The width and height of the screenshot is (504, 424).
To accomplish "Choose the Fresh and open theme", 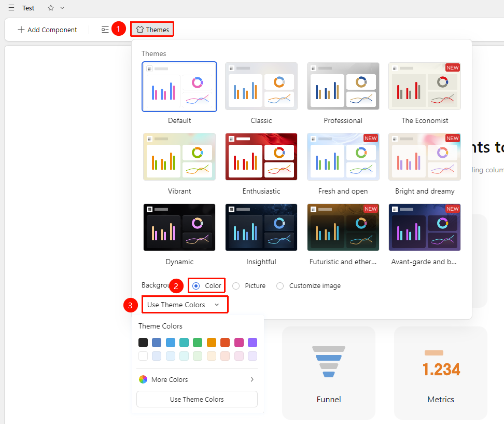I will (x=343, y=157).
